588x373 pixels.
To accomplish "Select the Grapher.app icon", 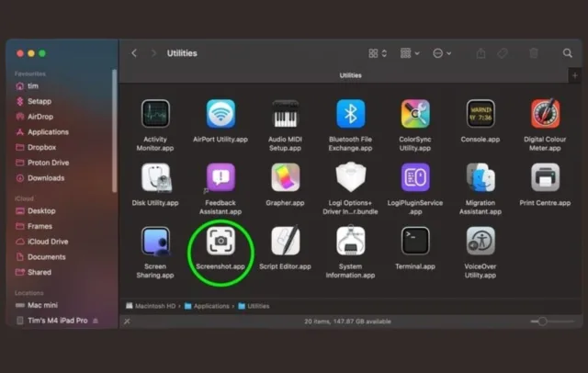I will tap(286, 177).
